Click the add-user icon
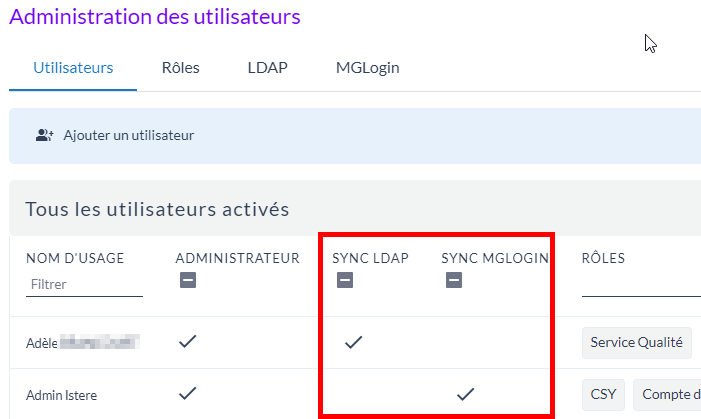Screen dimensions: 701x419 point(44,135)
